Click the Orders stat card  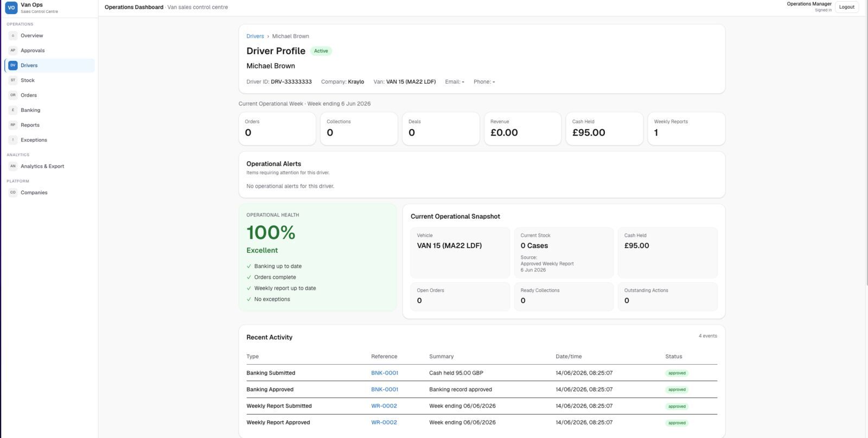277,129
